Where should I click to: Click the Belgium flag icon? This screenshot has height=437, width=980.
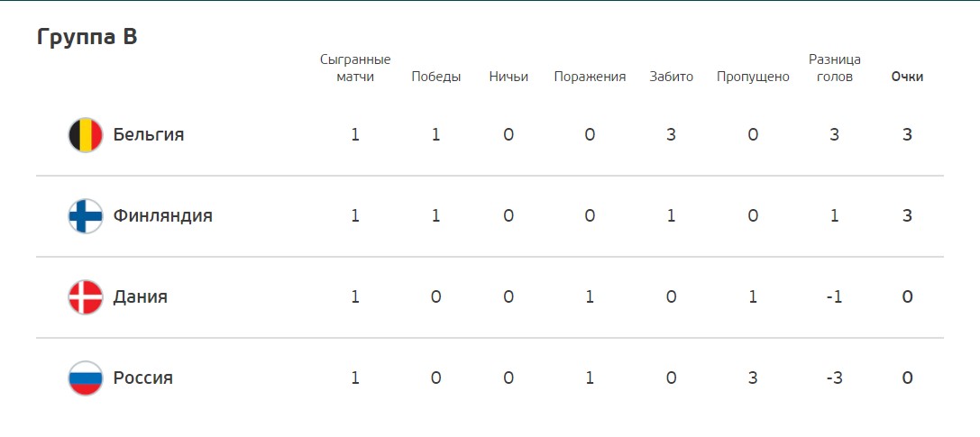click(x=85, y=135)
